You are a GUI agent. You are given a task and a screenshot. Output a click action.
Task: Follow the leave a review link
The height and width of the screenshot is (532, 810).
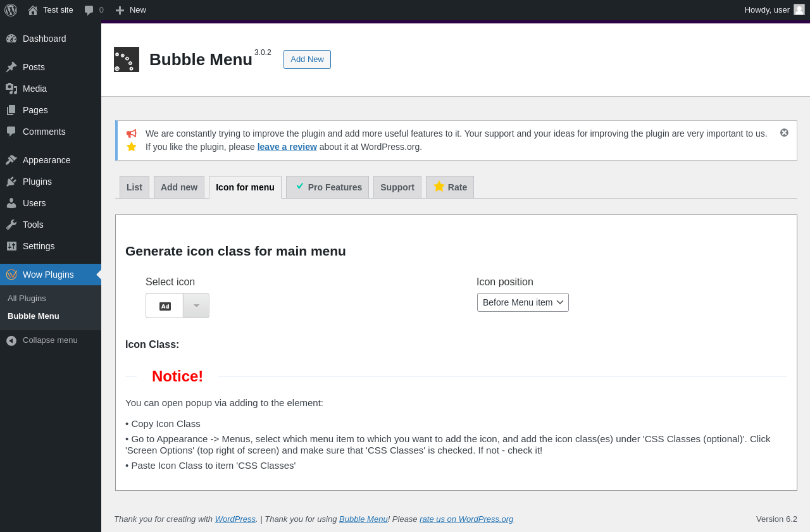pyautogui.click(x=287, y=147)
